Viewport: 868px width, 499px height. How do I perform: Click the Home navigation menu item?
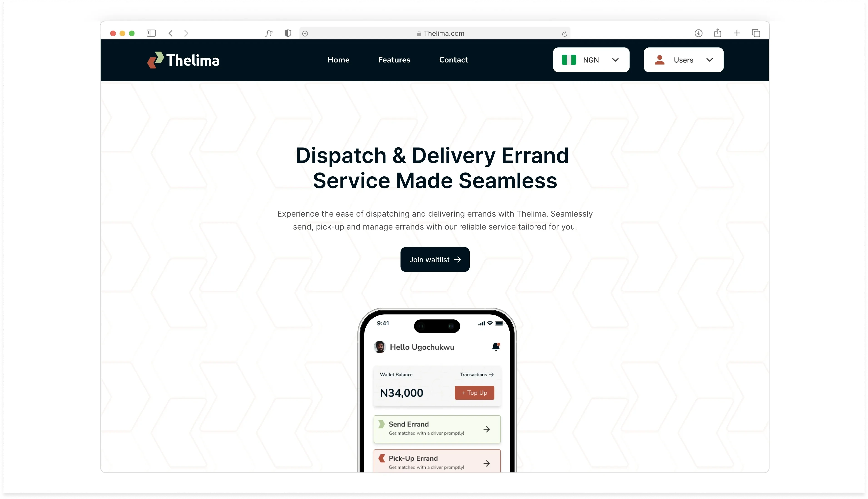click(338, 60)
